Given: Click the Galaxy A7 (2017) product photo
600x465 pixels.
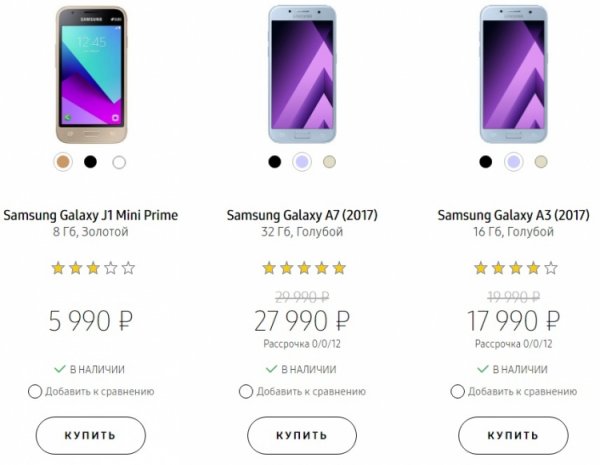Looking at the screenshot, I should point(302,72).
